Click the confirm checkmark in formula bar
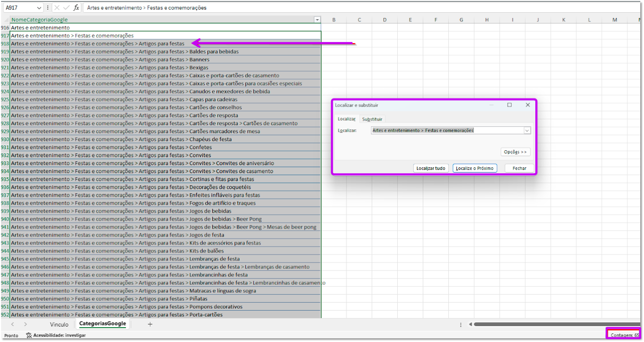The height and width of the screenshot is (342, 644). coord(66,8)
